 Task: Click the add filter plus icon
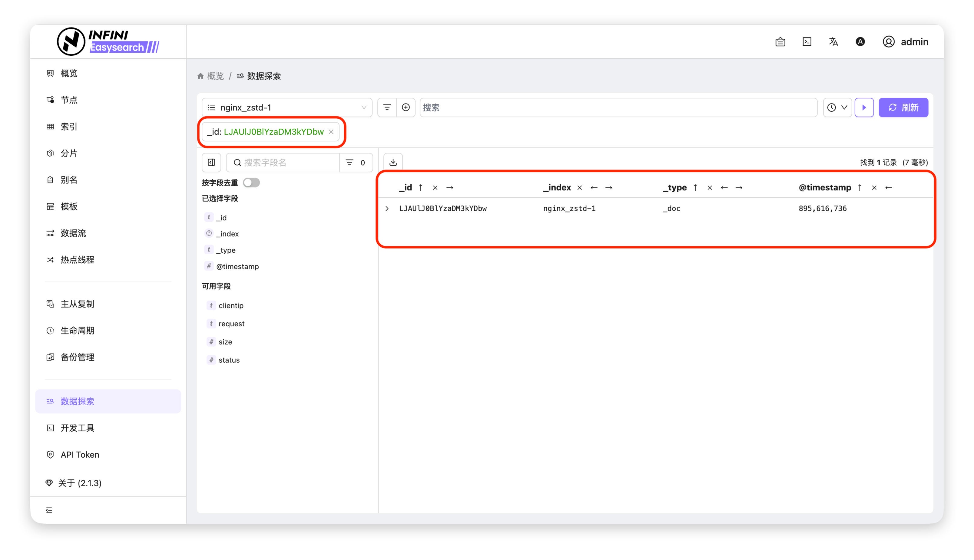pos(406,107)
